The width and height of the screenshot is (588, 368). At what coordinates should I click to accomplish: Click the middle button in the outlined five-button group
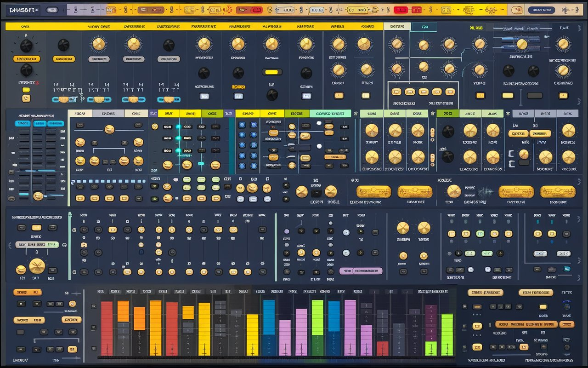coord(423,92)
